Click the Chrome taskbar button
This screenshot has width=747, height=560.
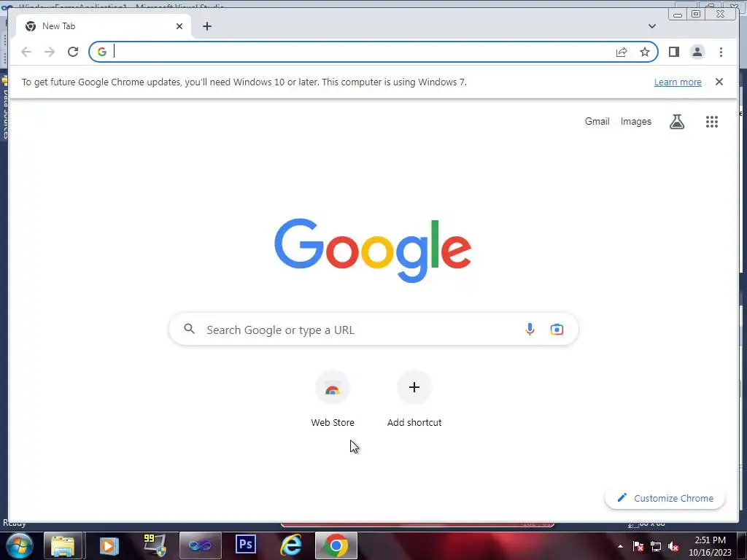coord(336,545)
